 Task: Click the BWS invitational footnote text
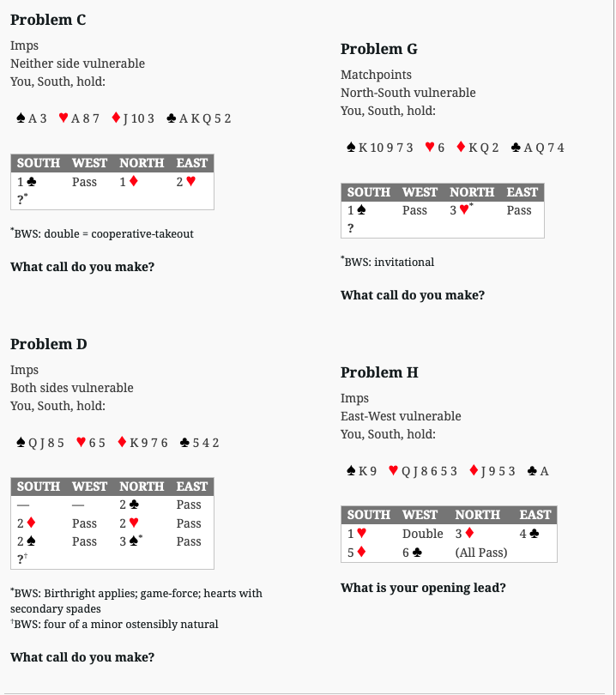coord(387,262)
